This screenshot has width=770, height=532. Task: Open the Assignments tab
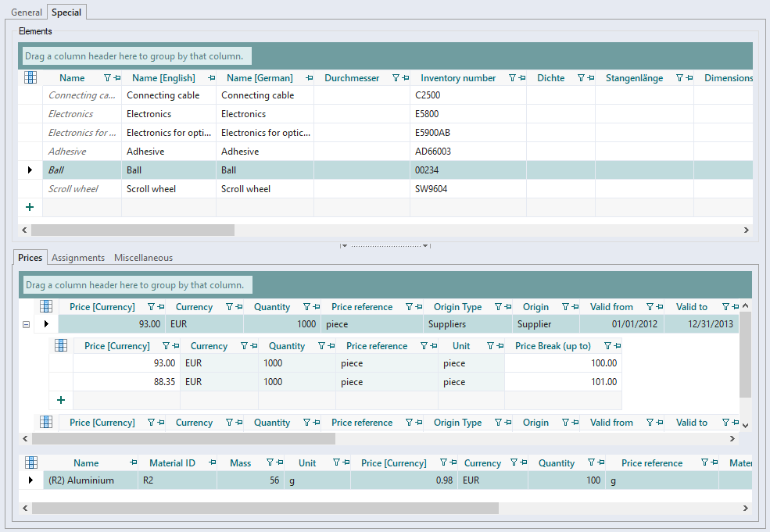pyautogui.click(x=78, y=257)
